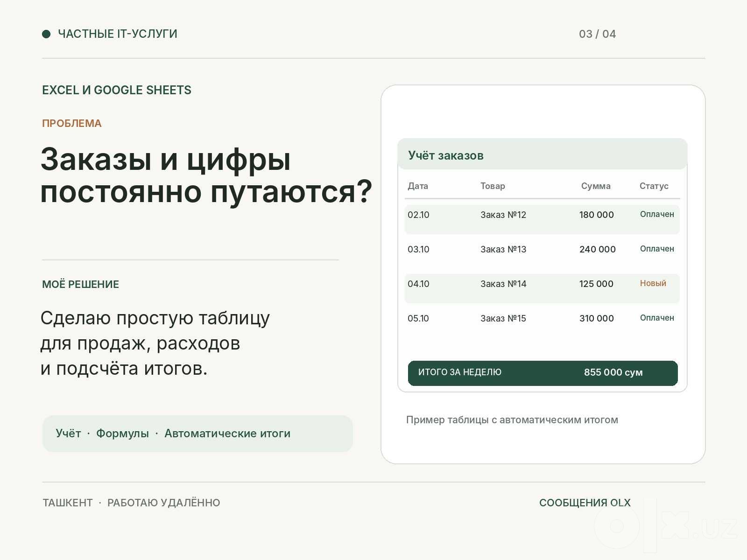Viewport: 747px width, 560px height.
Task: Click the Товар column header
Action: (x=493, y=186)
